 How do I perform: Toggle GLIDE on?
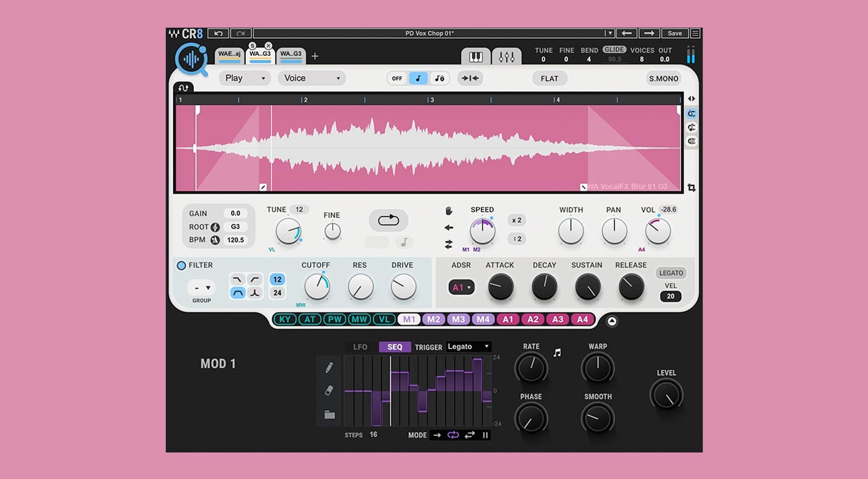[x=614, y=50]
